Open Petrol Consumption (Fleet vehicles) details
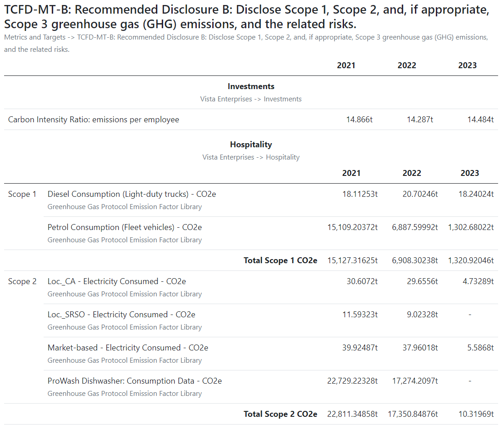This screenshot has height=425, width=504. [125, 227]
